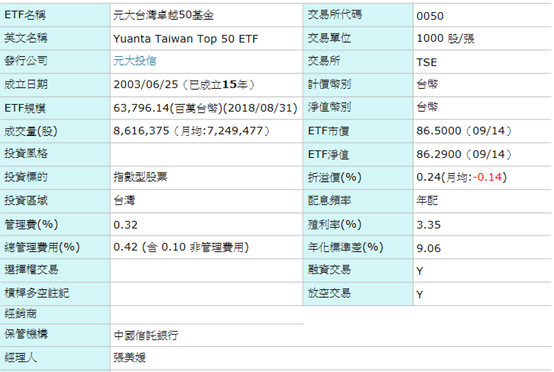Click the 放空交易 label cell
554x372 pixels.
358,294
